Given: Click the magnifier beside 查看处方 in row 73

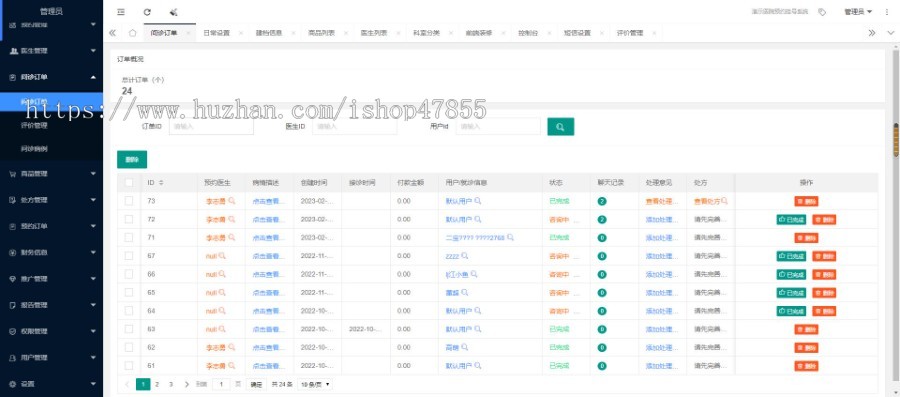Looking at the screenshot, I should click(725, 201).
